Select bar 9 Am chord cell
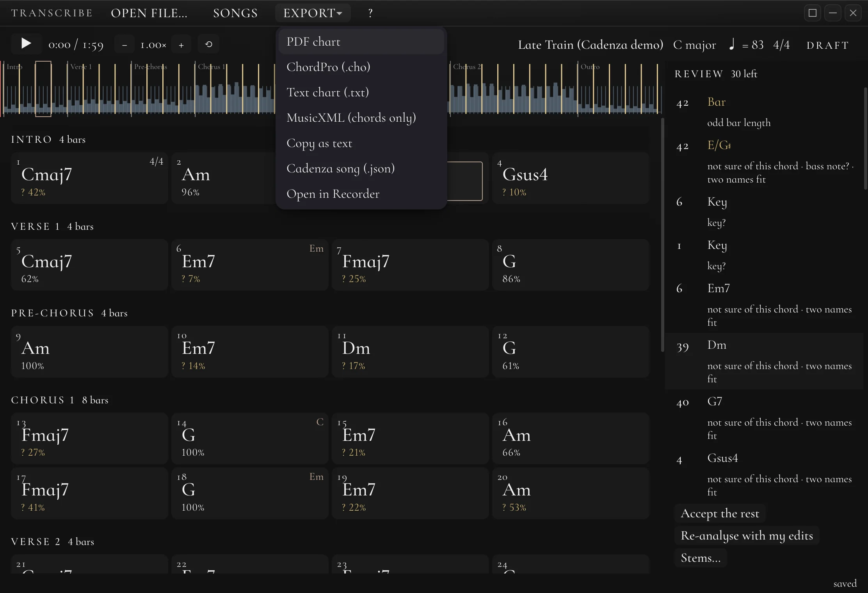This screenshot has width=868, height=593. (x=89, y=352)
